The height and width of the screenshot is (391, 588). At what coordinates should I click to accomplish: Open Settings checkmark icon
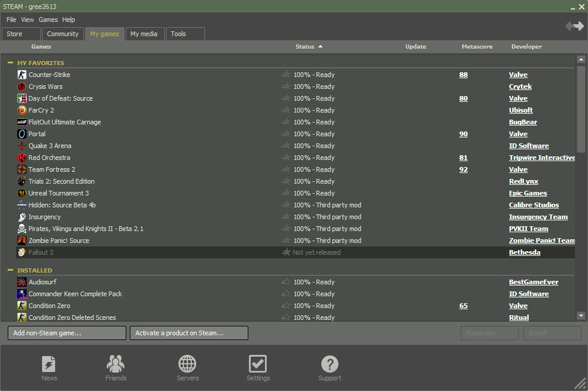pyautogui.click(x=258, y=364)
